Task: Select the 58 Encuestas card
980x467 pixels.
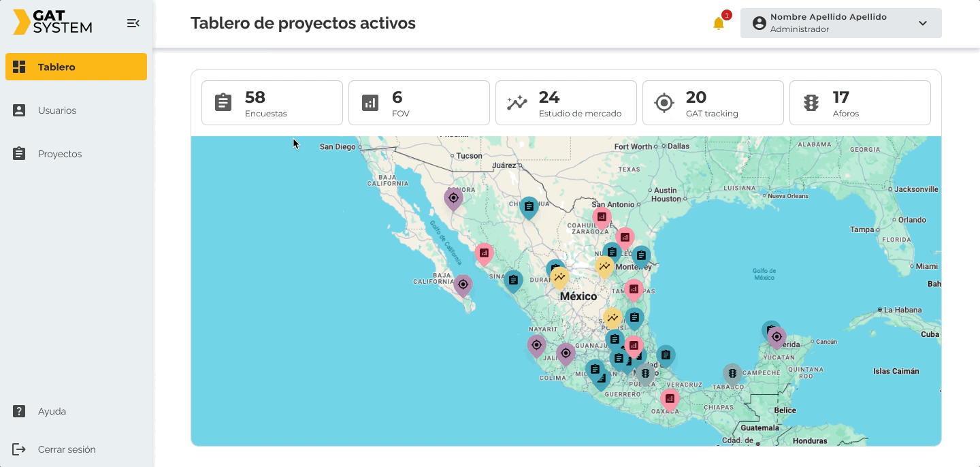Action: pos(272,103)
